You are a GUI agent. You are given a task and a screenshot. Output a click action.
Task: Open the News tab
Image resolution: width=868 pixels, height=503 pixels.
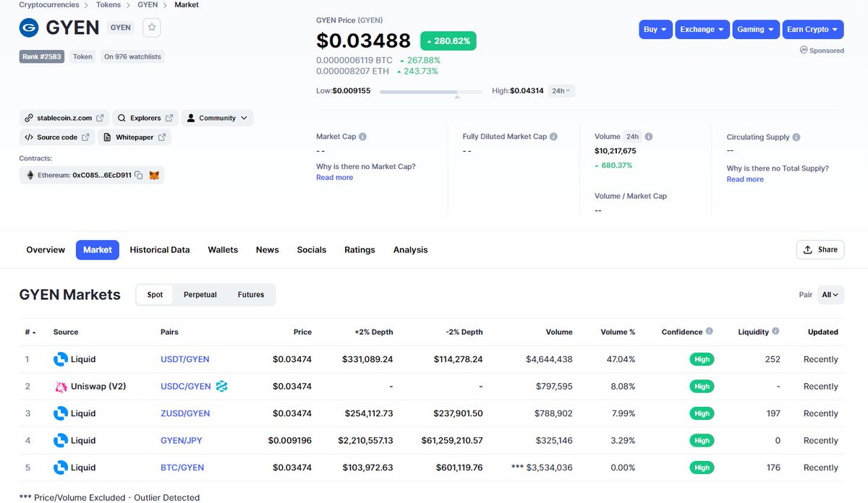point(267,249)
